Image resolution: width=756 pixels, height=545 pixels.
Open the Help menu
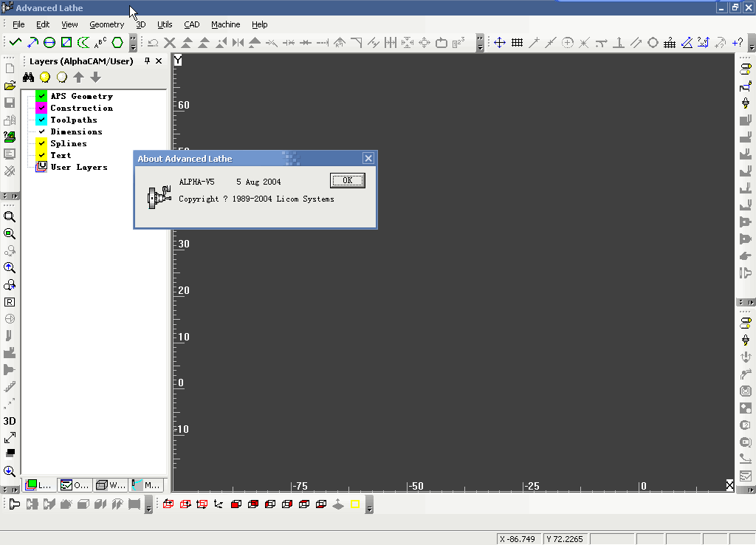259,24
